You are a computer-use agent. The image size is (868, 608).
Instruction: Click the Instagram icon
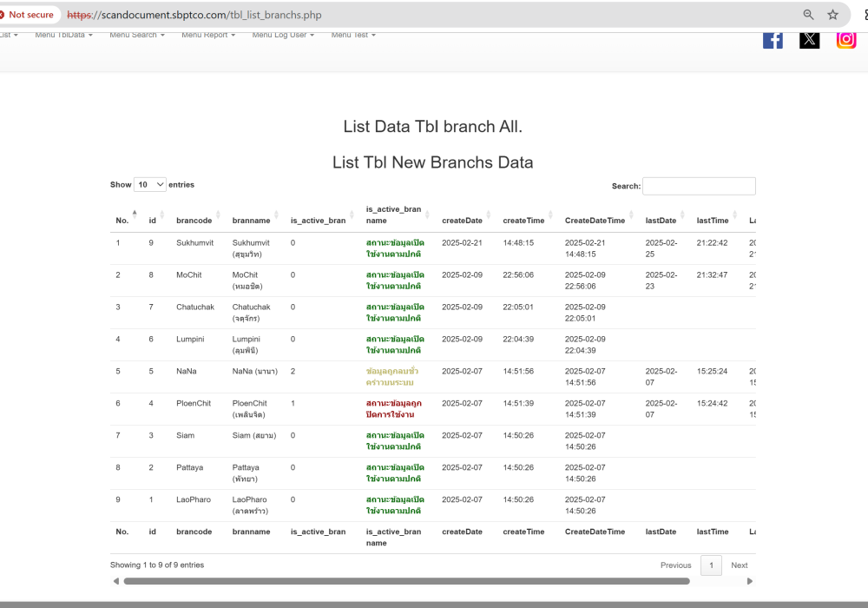(x=846, y=39)
